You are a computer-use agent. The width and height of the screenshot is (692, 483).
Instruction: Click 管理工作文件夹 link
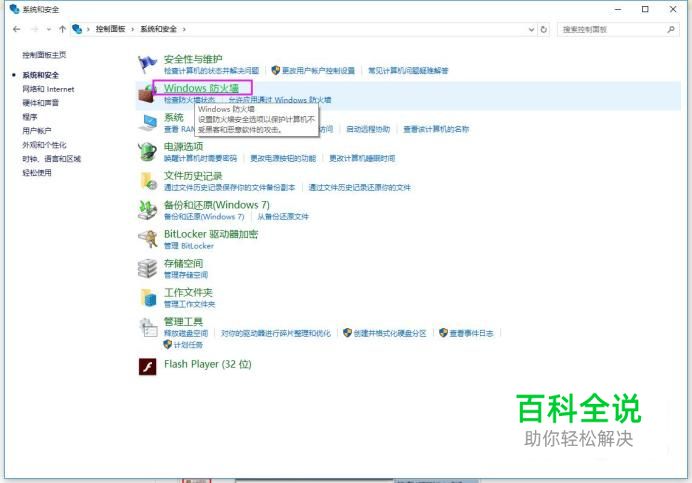(x=189, y=304)
